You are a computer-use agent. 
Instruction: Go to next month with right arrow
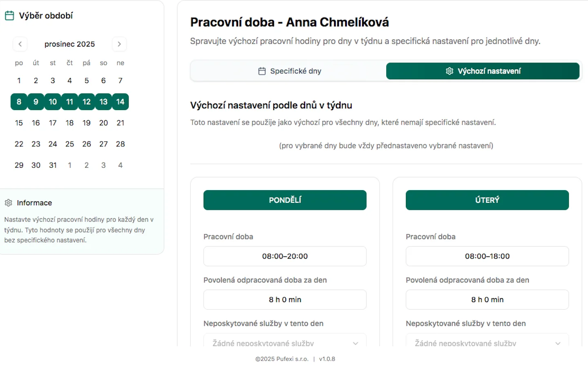[119, 44]
